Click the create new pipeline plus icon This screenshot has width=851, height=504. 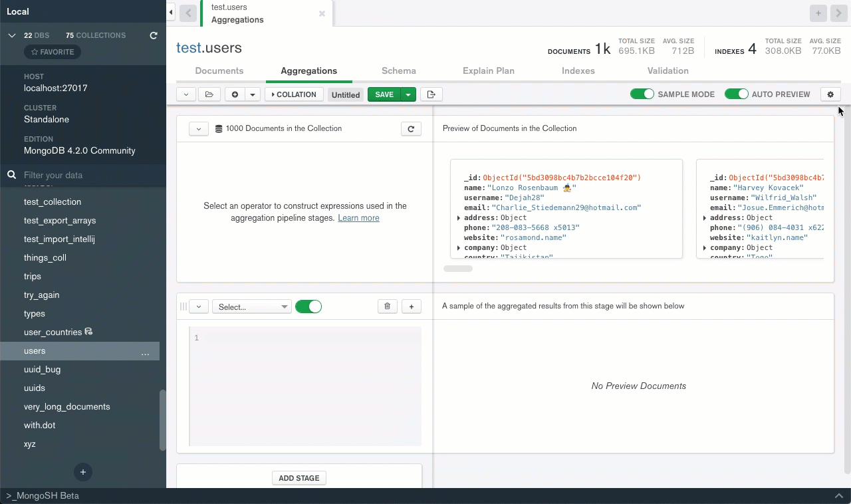click(235, 94)
